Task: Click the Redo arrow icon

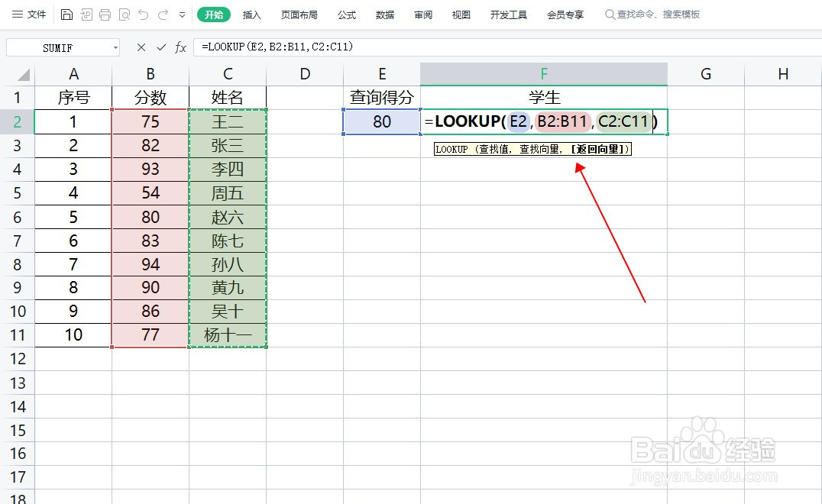Action: [x=163, y=15]
